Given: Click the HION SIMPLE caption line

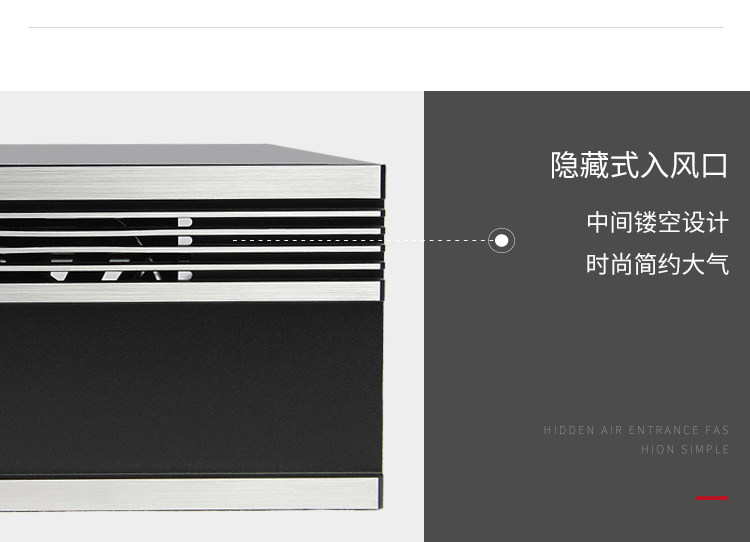Looking at the screenshot, I should click(x=685, y=449).
